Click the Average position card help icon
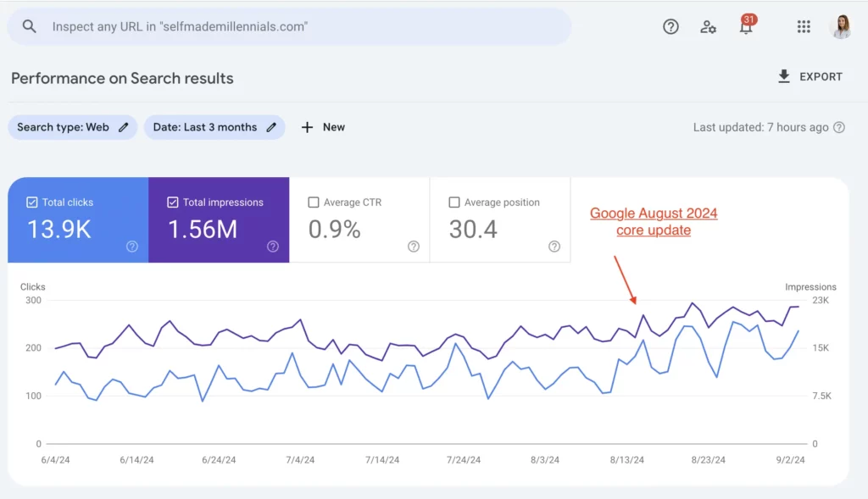The height and width of the screenshot is (499, 868). (x=554, y=247)
